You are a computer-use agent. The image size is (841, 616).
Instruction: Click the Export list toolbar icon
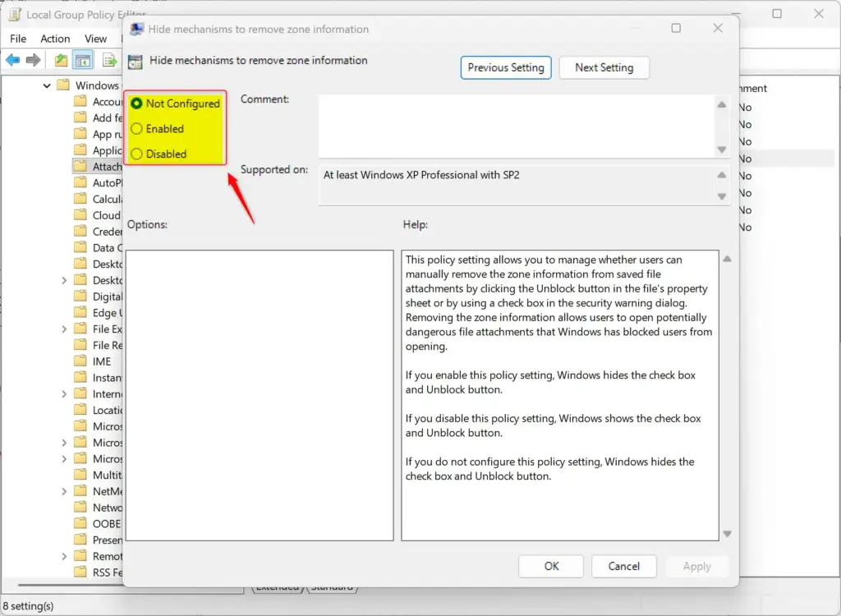pyautogui.click(x=109, y=60)
